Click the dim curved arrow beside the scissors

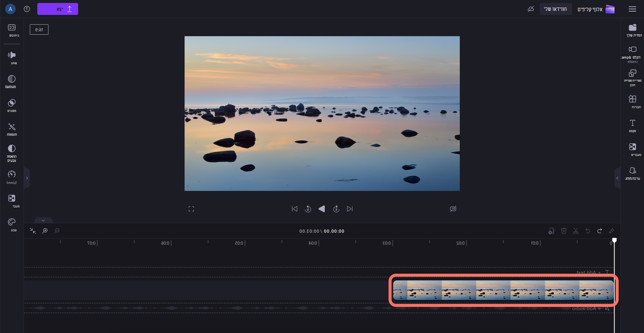tap(588, 231)
